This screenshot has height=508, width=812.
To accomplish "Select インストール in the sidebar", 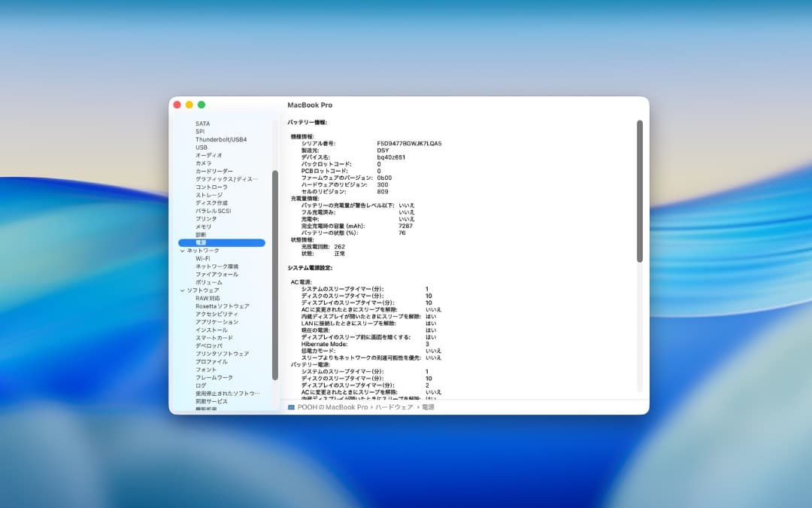I will click(211, 330).
